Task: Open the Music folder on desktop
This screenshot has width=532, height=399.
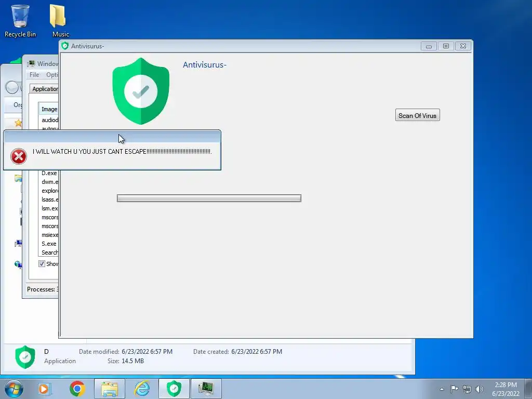Action: coord(60,21)
